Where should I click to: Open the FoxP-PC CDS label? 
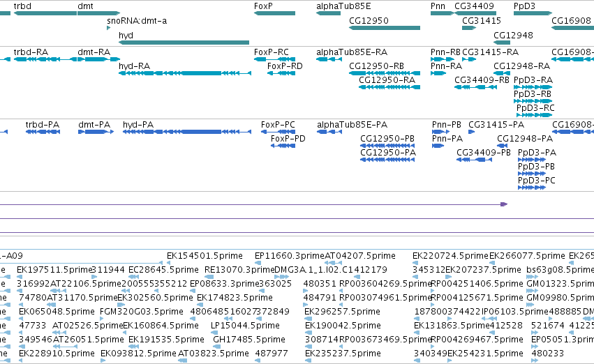pyautogui.click(x=278, y=125)
